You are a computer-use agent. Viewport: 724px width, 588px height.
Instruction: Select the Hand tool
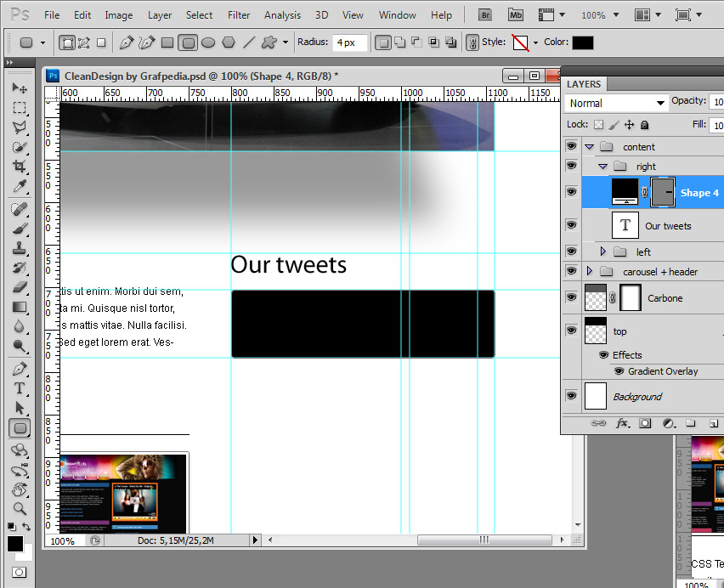pyautogui.click(x=20, y=489)
